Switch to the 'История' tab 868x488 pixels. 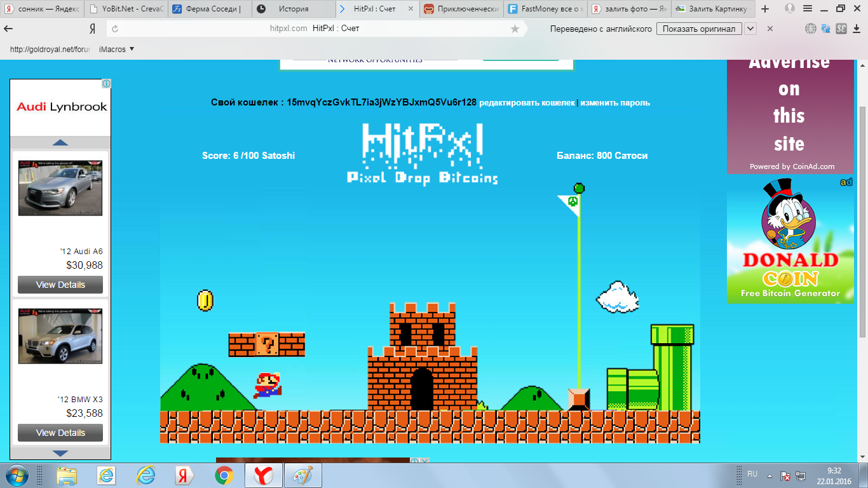click(x=294, y=9)
